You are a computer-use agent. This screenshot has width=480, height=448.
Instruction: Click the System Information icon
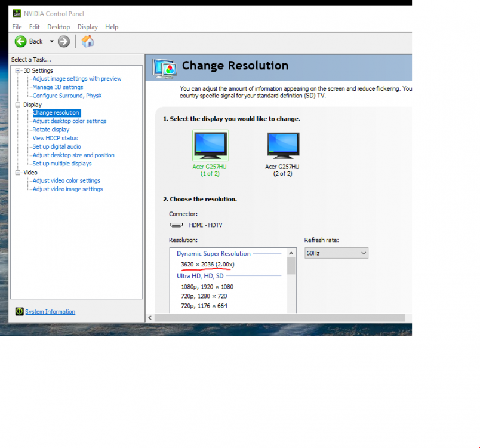point(19,311)
